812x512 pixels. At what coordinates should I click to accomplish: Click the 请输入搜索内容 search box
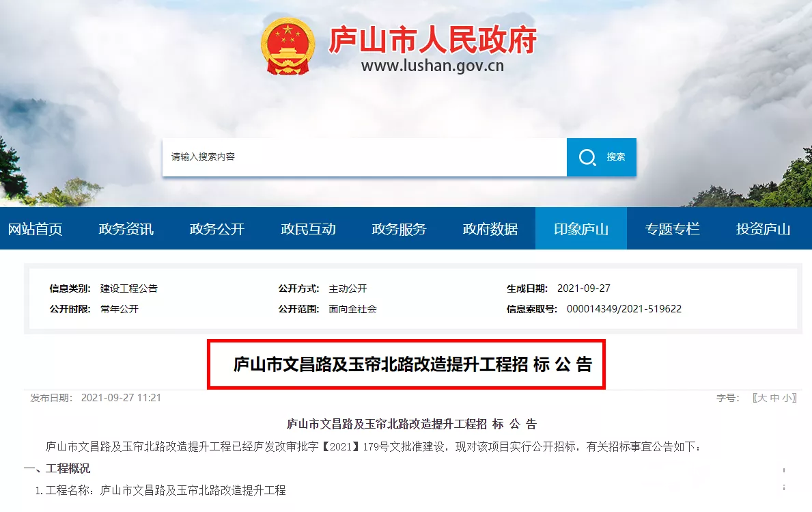pyautogui.click(x=365, y=157)
